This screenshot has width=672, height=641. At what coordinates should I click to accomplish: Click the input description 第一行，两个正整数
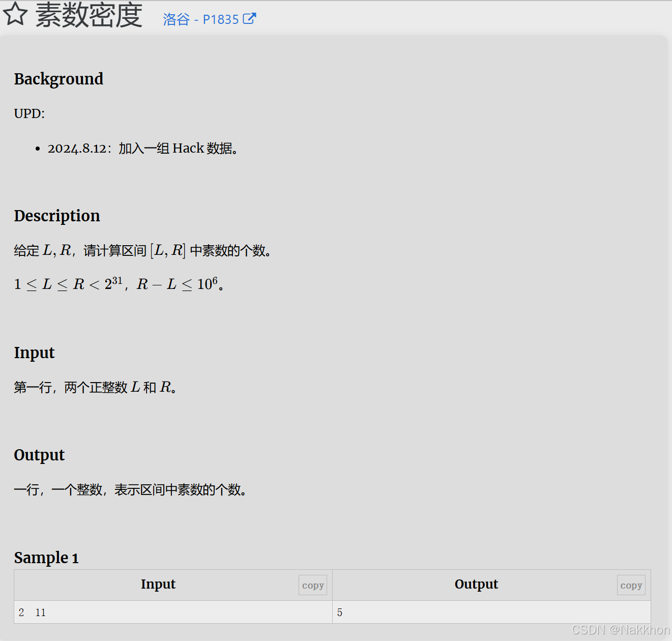pos(95,387)
